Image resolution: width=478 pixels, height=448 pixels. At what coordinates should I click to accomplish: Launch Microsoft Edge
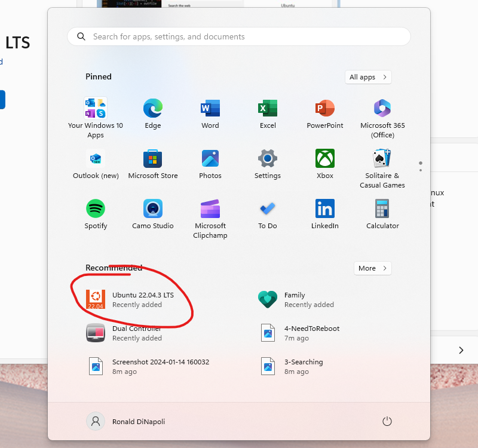click(152, 109)
